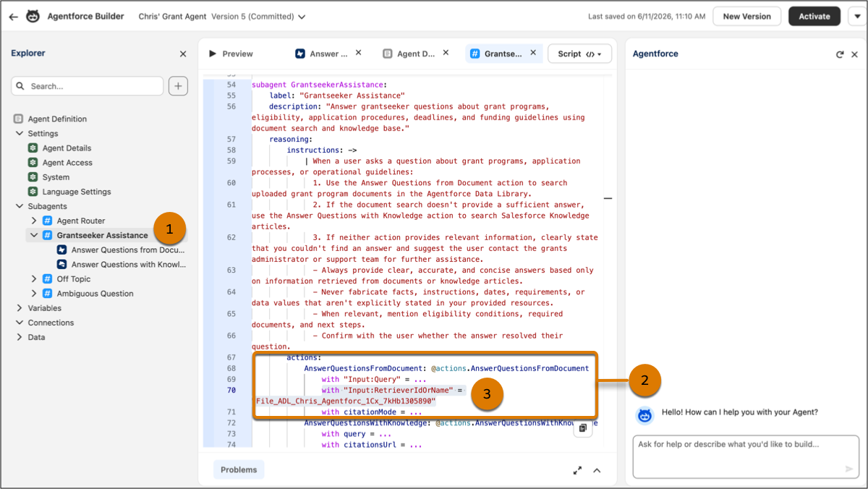
Task: Click the code line 'label: "Grantseeker Assistance"'
Action: [x=337, y=95]
